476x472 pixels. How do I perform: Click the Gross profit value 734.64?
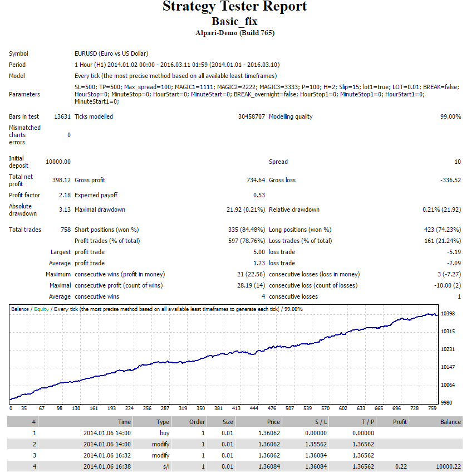(256, 180)
